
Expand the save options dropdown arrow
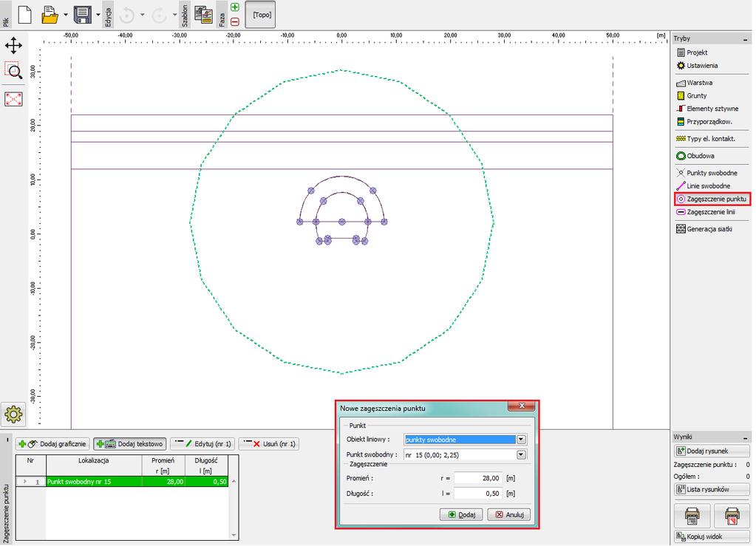[98, 15]
